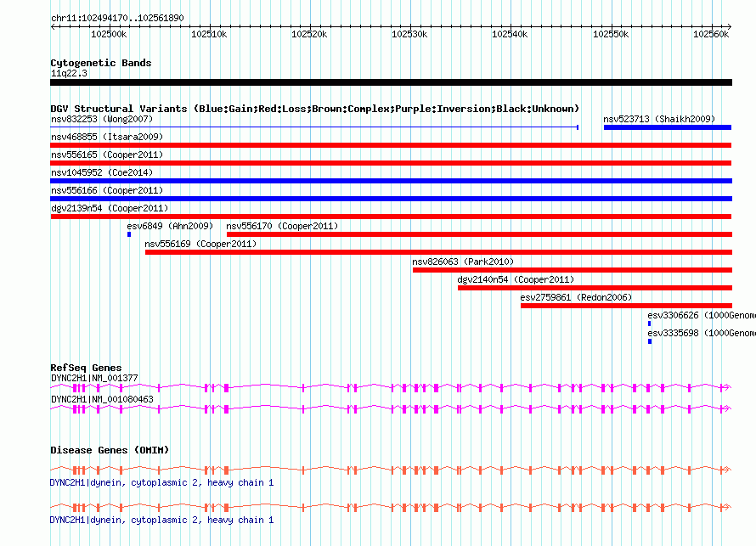This screenshot has width=756, height=546.
Task: Select the blue nsv1045952 (Coe2014) bar
Action: point(391,181)
